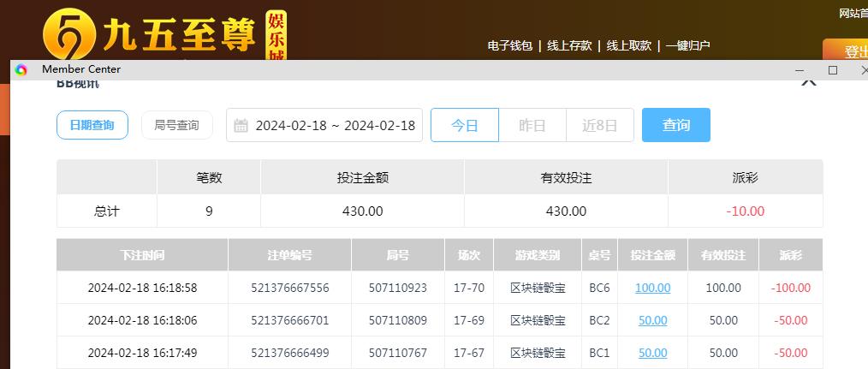Click bet slip number 521376666701
The image size is (868, 369).
tap(289, 321)
